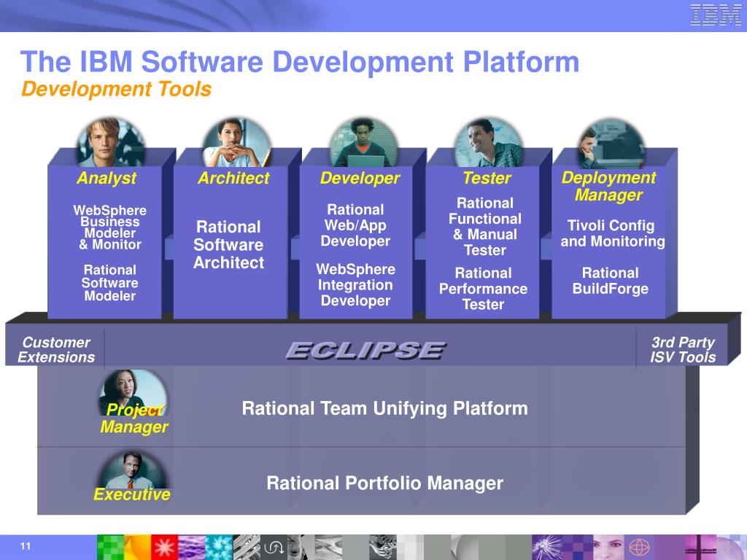
Task: Click the teal snowflake tile in footer
Action: point(219,547)
